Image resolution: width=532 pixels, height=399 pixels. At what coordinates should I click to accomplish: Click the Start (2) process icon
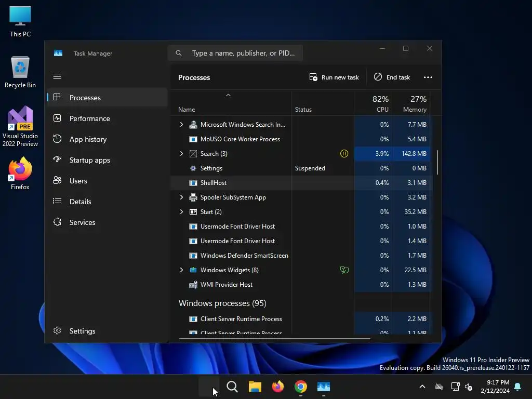[193, 212]
